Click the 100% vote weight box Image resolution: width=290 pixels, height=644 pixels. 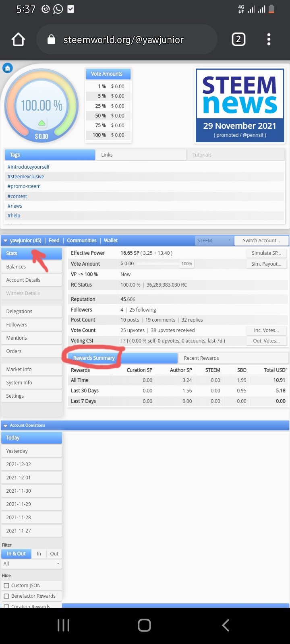pos(187,264)
